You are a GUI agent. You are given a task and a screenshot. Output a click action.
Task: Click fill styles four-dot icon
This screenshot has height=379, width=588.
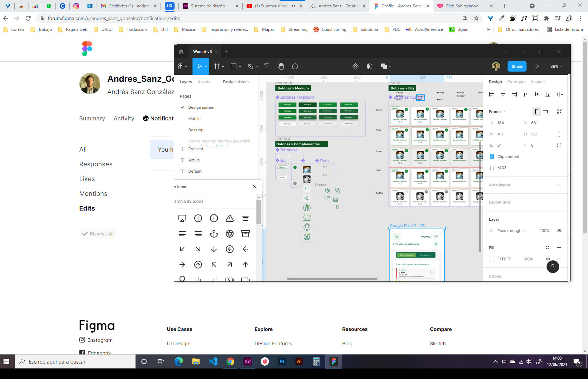548,248
